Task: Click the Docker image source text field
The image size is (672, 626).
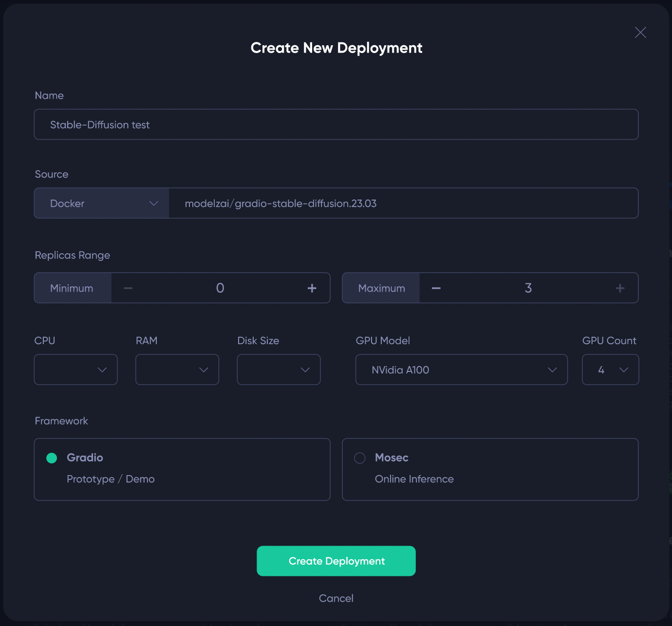Action: pyautogui.click(x=403, y=203)
